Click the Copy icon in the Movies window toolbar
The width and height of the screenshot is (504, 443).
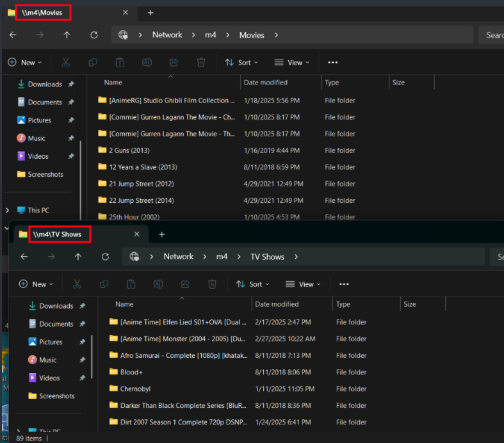[x=93, y=63]
